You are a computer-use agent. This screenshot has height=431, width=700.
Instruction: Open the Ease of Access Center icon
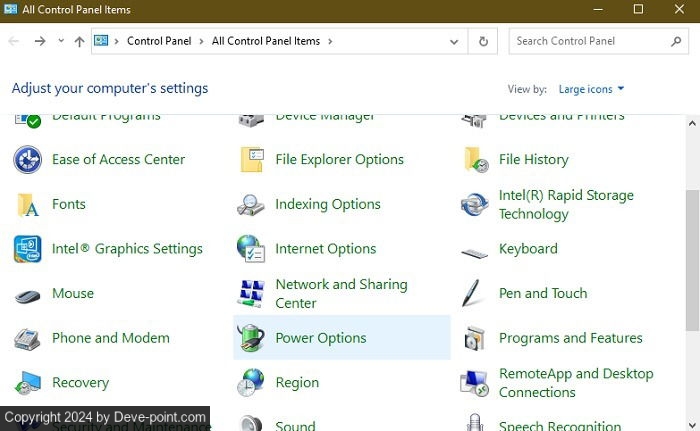[27, 159]
